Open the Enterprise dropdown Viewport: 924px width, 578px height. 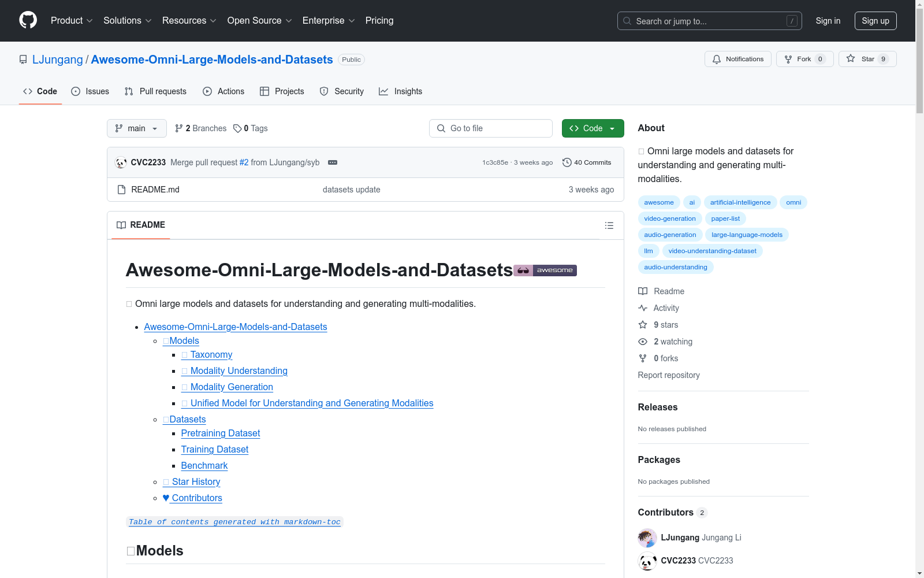click(x=329, y=20)
